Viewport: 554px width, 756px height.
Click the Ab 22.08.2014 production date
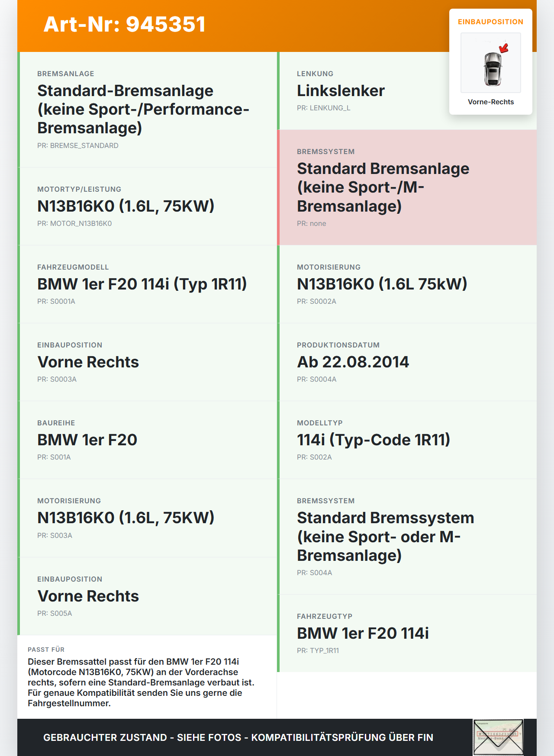353,362
